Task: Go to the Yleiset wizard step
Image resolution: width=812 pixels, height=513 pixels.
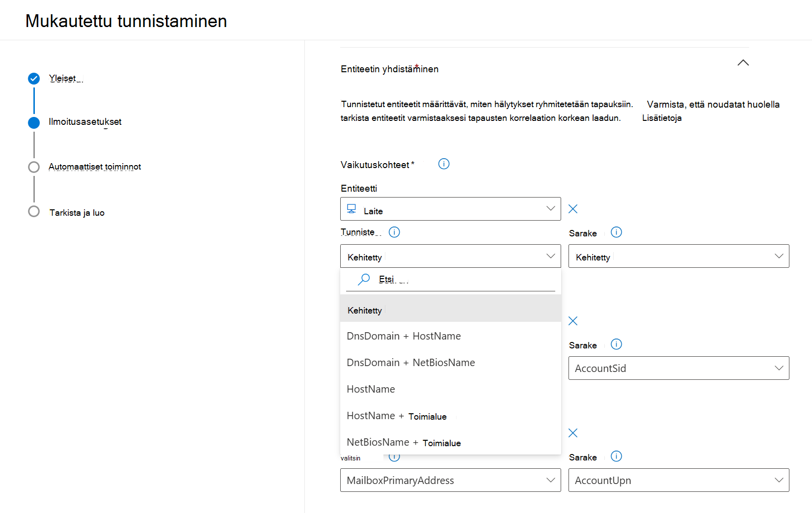Action: (63, 78)
